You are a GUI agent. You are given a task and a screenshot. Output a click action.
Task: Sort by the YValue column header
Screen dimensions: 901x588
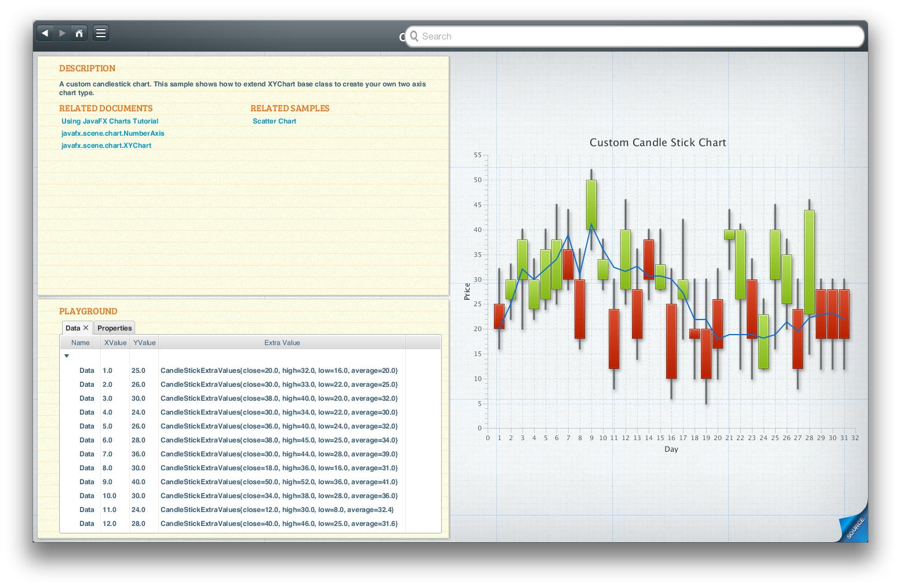(x=143, y=342)
